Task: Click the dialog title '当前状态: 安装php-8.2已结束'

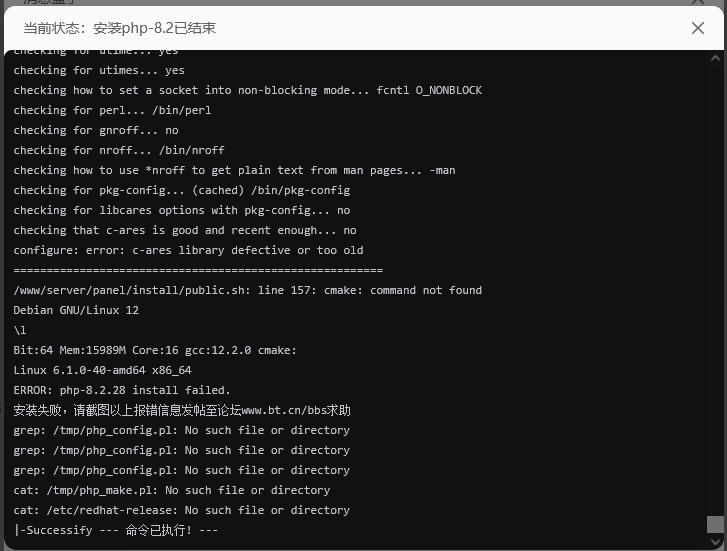Action: 120,28
